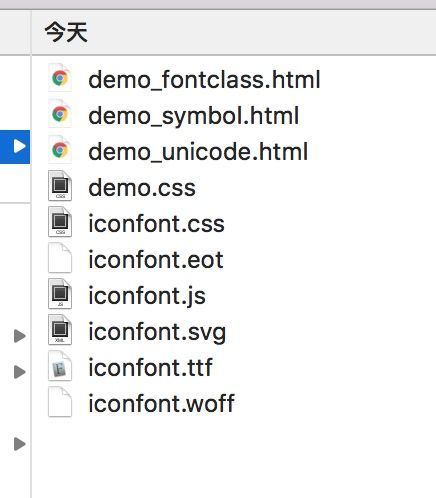Expand sidebar triangle beside iconfont.ttf row
Viewport: 436px width, 498px height.
click(x=20, y=372)
